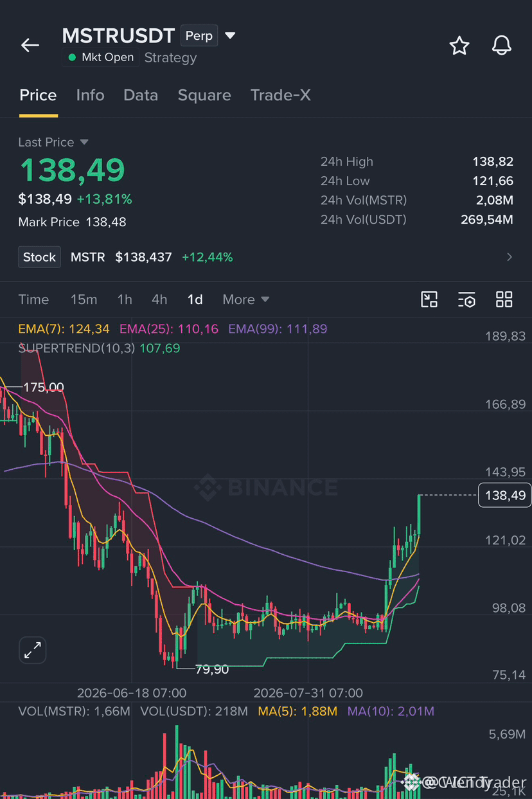This screenshot has width=532, height=799.
Task: Open the grid tools icon
Action: point(504,300)
